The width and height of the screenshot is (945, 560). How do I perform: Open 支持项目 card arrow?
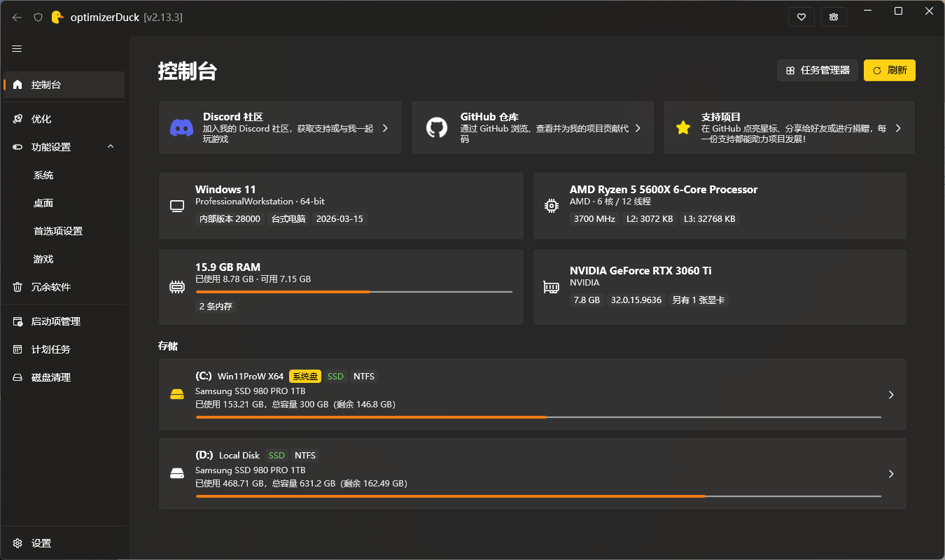point(898,128)
